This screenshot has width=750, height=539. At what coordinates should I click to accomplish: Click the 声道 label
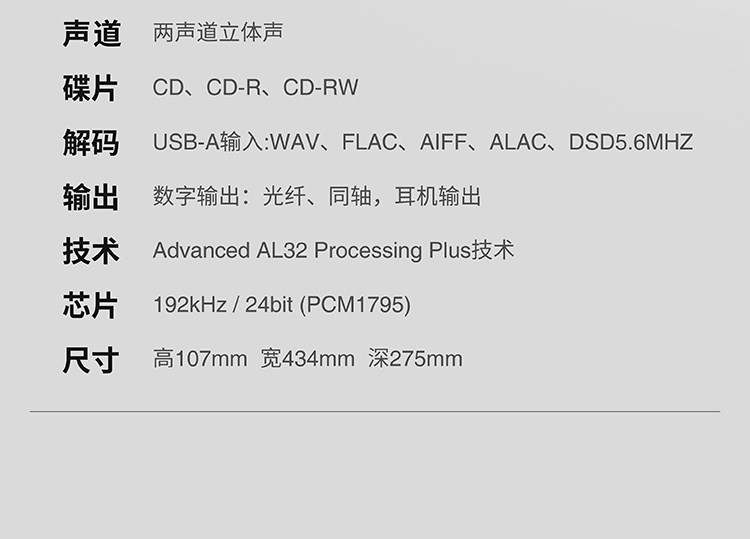[91, 33]
